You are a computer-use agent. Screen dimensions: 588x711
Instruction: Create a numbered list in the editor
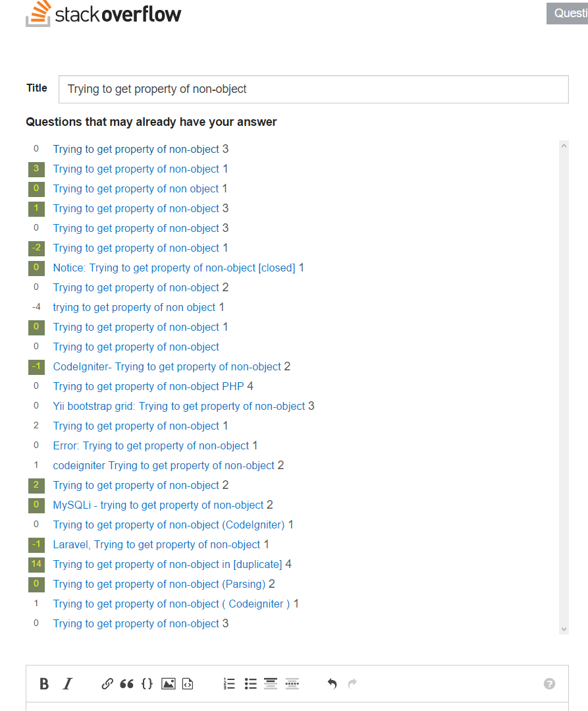[229, 684]
